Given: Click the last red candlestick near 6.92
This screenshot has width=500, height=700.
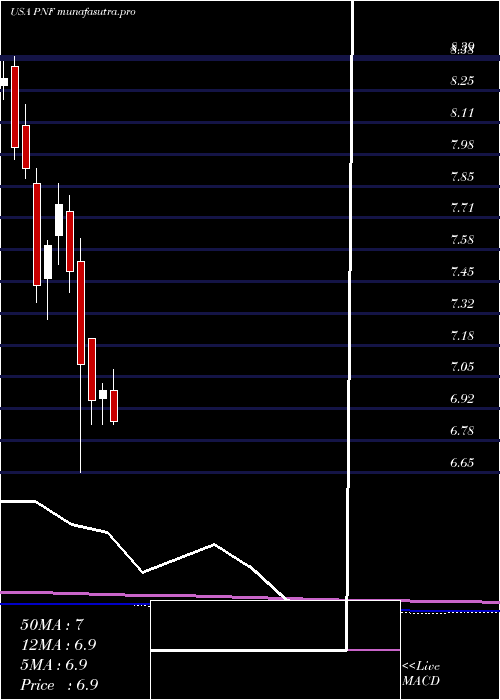Looking at the screenshot, I should (x=114, y=406).
